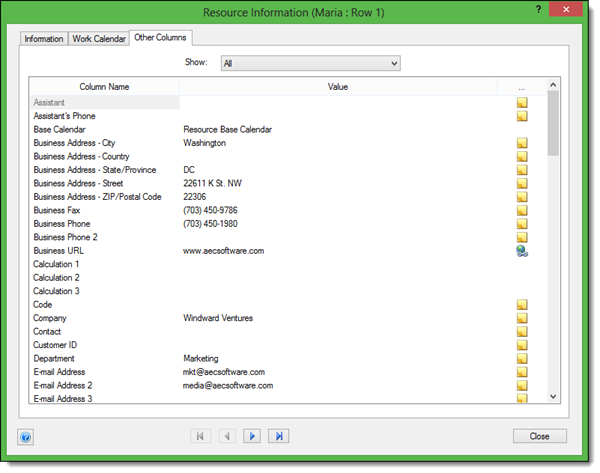Switch to the Information tab
This screenshot has height=473, width=600.
(43, 39)
